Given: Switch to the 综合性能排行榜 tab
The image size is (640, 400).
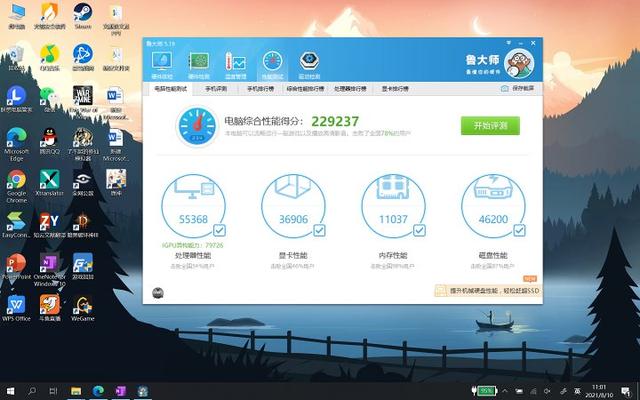Looking at the screenshot, I should tap(305, 89).
